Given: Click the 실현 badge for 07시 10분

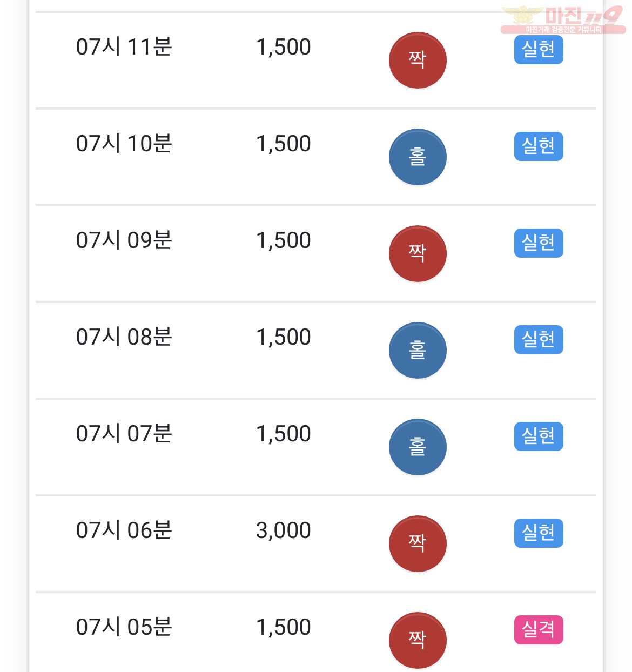Looking at the screenshot, I should point(539,146).
